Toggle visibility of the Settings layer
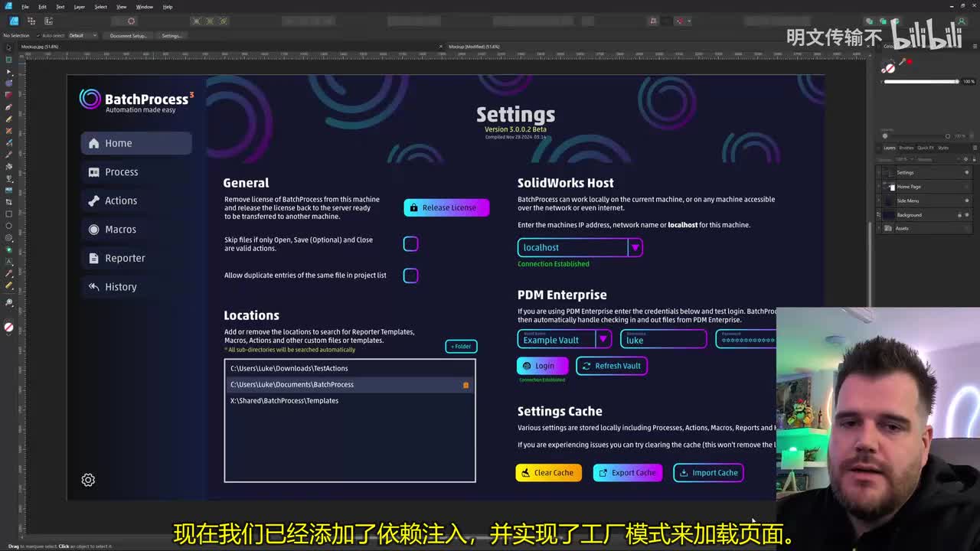 pos(966,173)
